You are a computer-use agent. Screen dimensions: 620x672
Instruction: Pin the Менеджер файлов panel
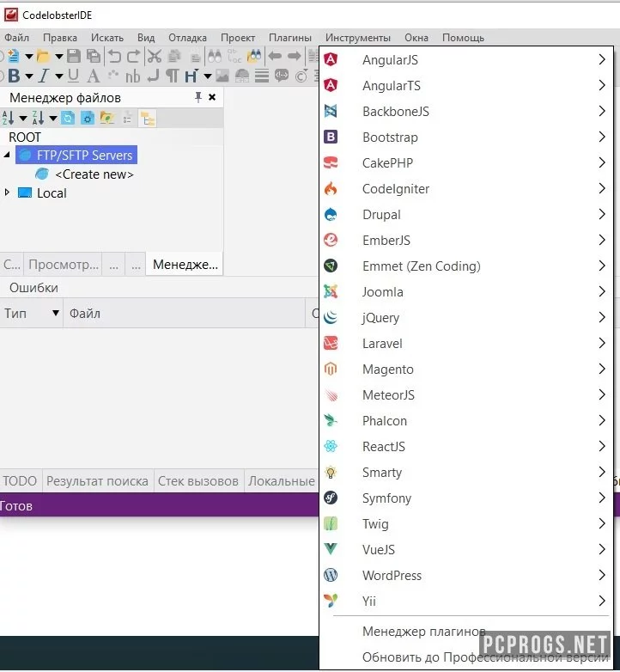click(198, 97)
